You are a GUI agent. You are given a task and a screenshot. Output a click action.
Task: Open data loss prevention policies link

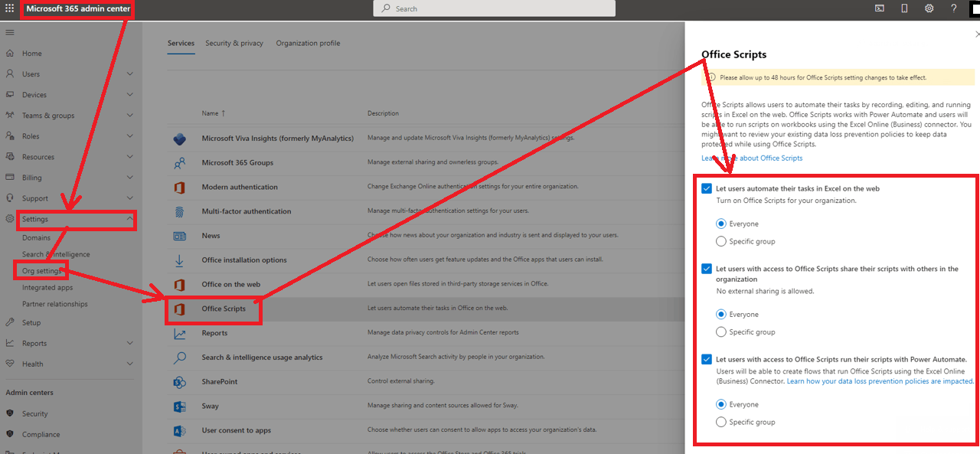880,381
